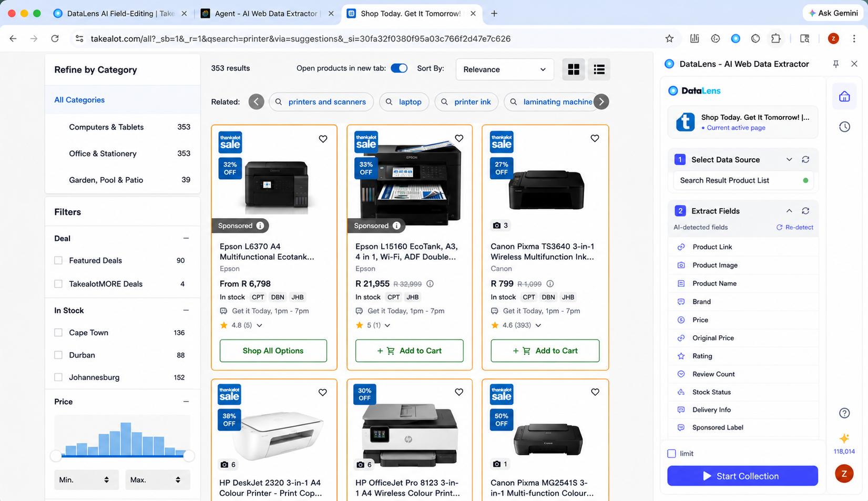Check the Durban stock filter
The image size is (868, 501).
click(58, 355)
